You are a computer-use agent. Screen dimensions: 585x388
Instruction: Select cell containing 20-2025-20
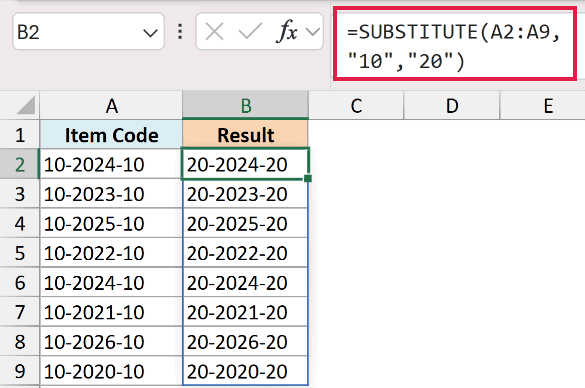(245, 223)
